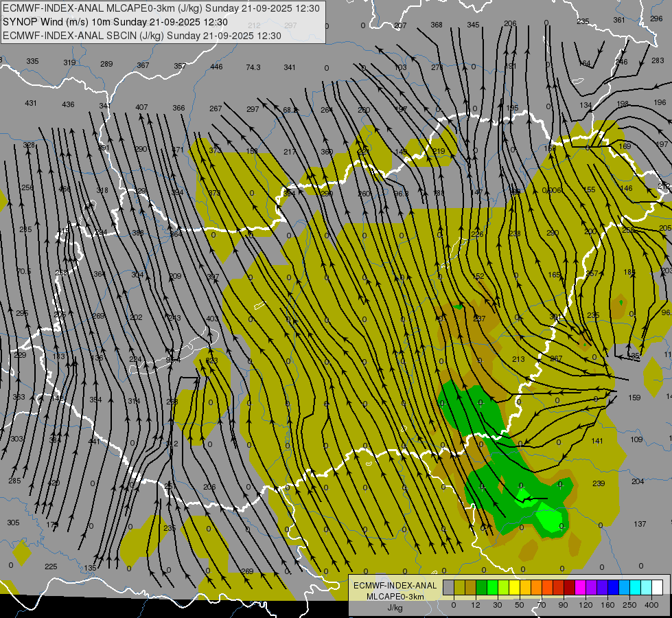
Task: Click the J/kg unit label in legend
Action: tap(394, 607)
